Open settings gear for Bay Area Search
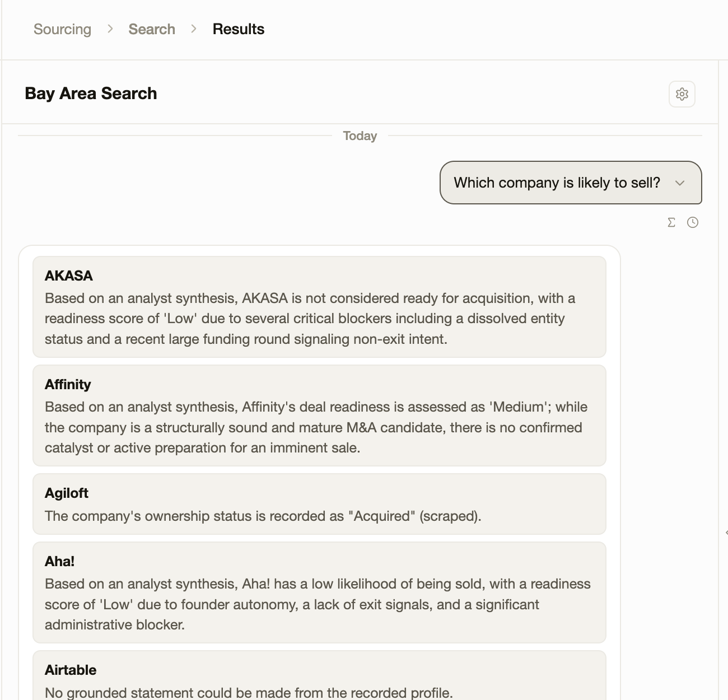Image resolution: width=728 pixels, height=700 pixels. pos(682,94)
